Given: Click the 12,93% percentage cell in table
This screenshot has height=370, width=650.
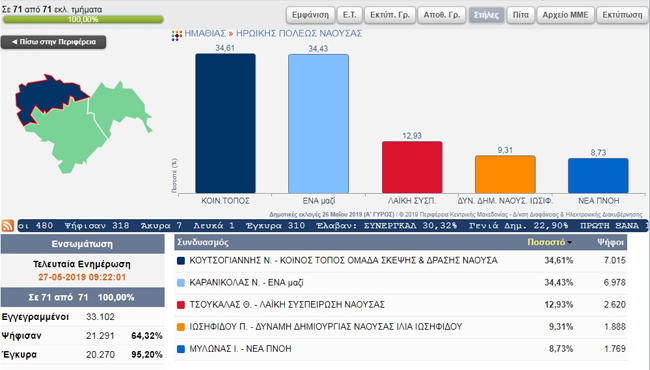Looking at the screenshot, I should pos(558,305).
